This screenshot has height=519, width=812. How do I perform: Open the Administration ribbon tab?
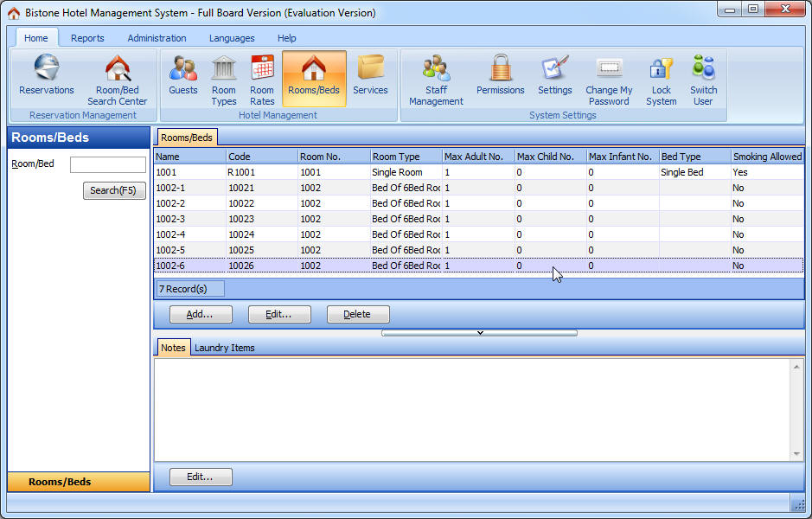(157, 38)
